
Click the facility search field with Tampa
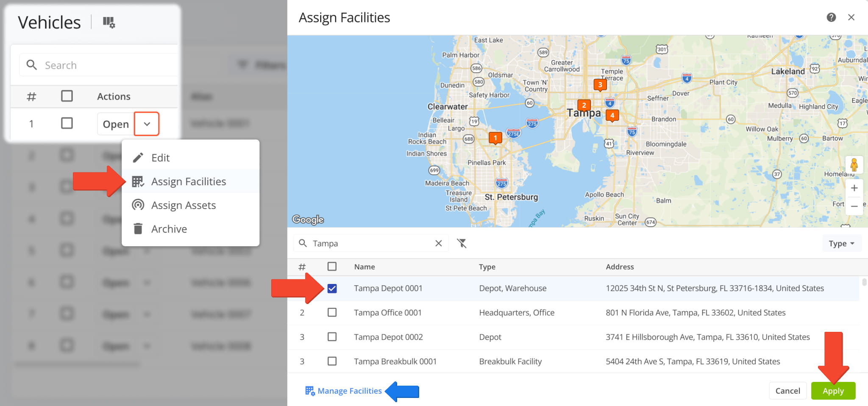(371, 243)
